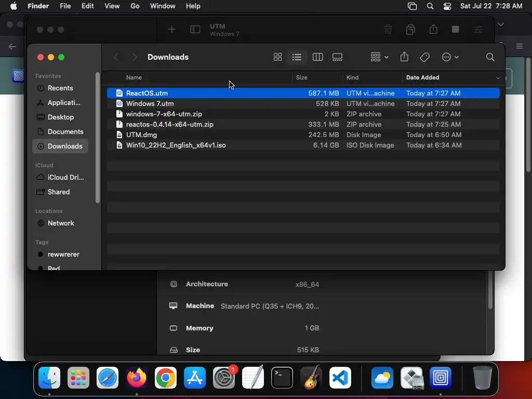
Task: Click the clone icon in UTM toolbar
Action: point(410,30)
